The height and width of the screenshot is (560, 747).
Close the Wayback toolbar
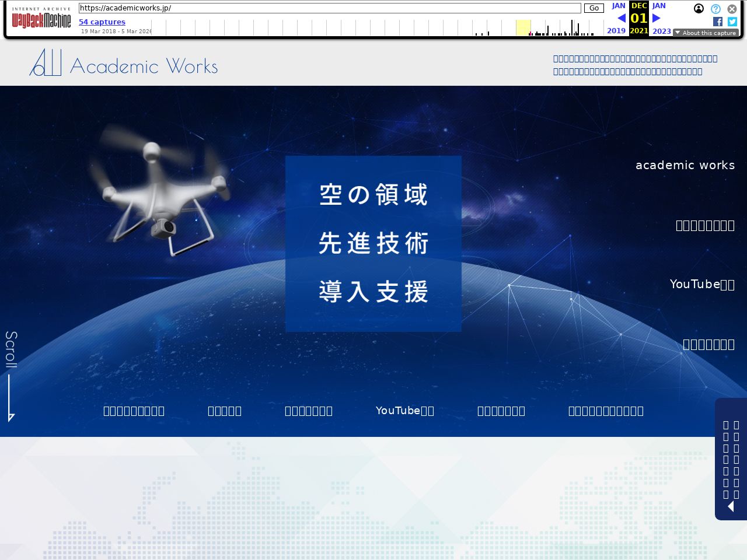click(732, 9)
